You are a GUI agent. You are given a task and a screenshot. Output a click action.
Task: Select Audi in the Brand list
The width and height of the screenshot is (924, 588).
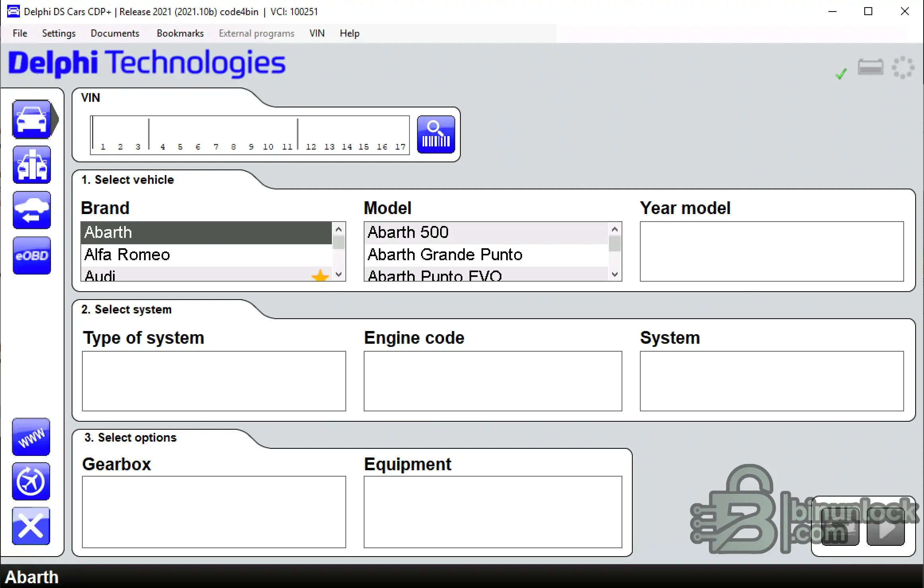(206, 274)
